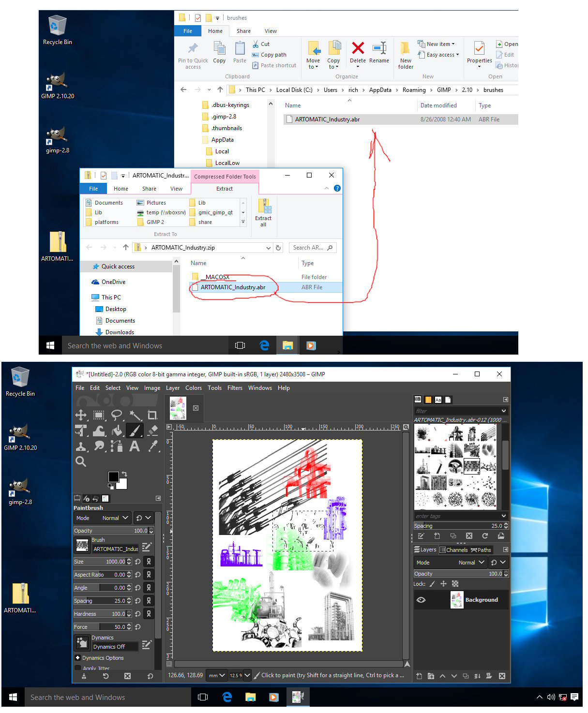Click edit brush icon beside ARTOMATIC_Indus field
This screenshot has width=588, height=713.
tap(147, 547)
